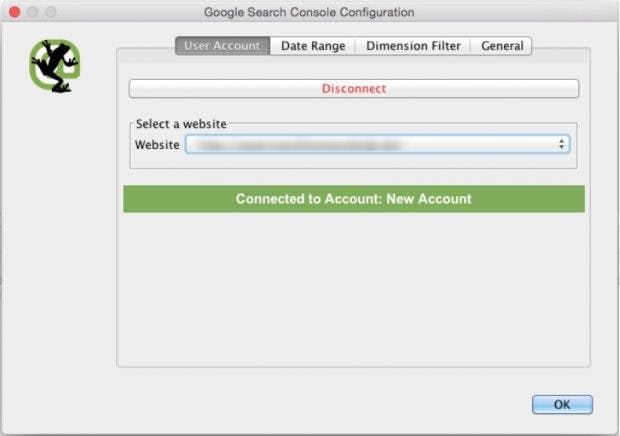Screen dimensions: 620x436
Task: Close the Google Search Console Configuration window
Action: pos(15,12)
